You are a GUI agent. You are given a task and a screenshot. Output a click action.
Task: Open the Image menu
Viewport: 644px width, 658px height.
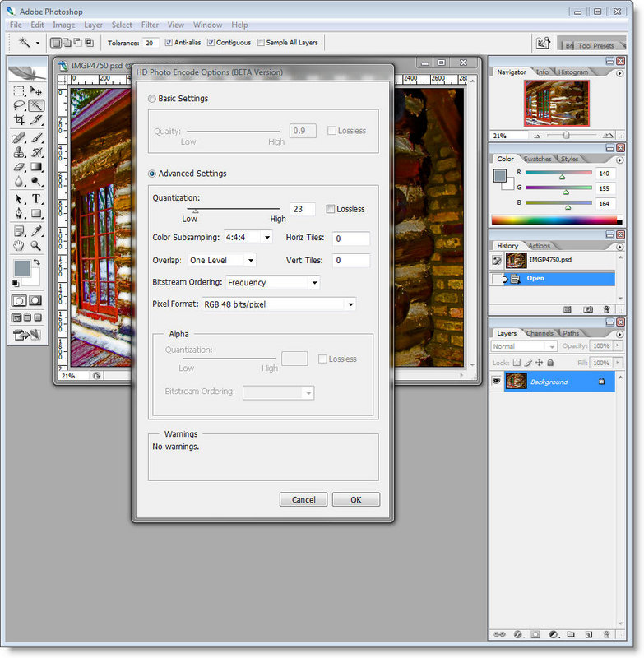point(64,25)
